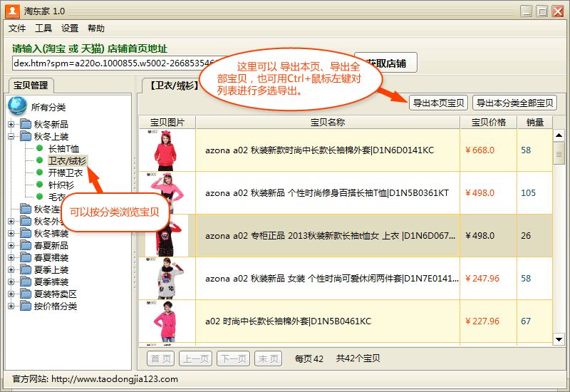Expand the 春夏裙装 tree node
Screen dimensions: 570x392
tap(11, 257)
